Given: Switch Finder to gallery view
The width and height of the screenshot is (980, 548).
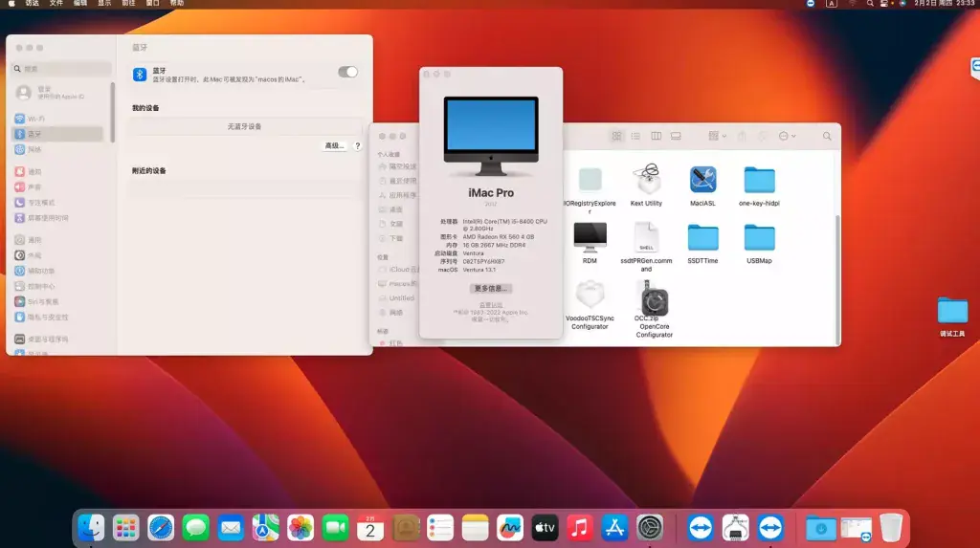Looking at the screenshot, I should pos(676,136).
